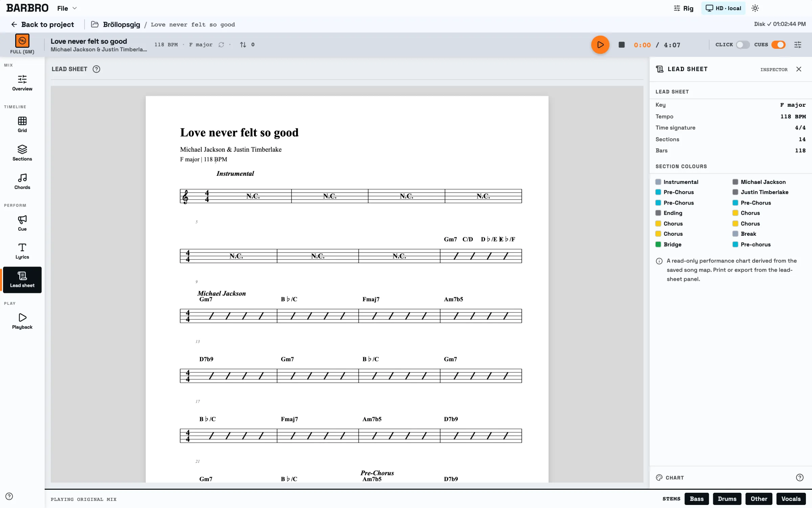
Task: Open the Overview mixer view
Action: coord(22,83)
